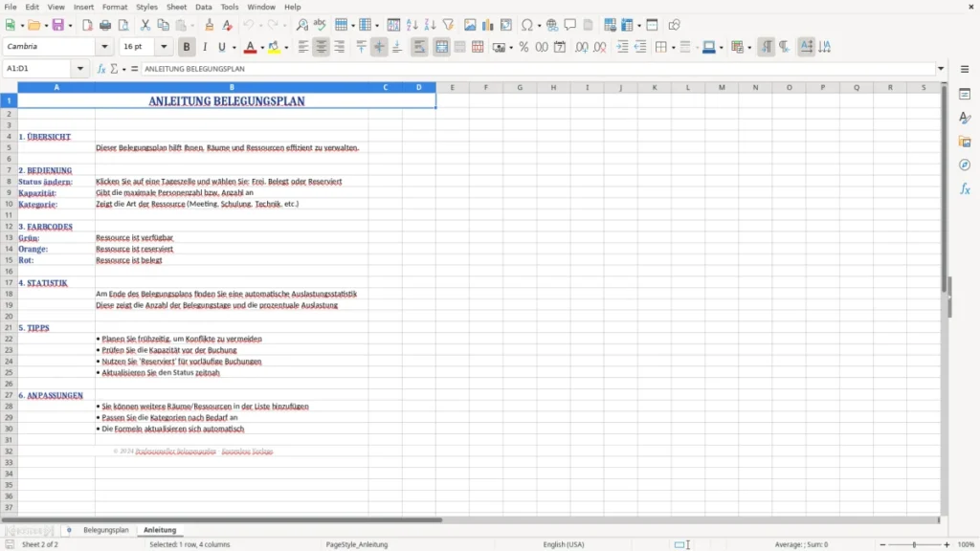Open sidebar Gallery icon
This screenshot has height=551, width=980.
965,142
